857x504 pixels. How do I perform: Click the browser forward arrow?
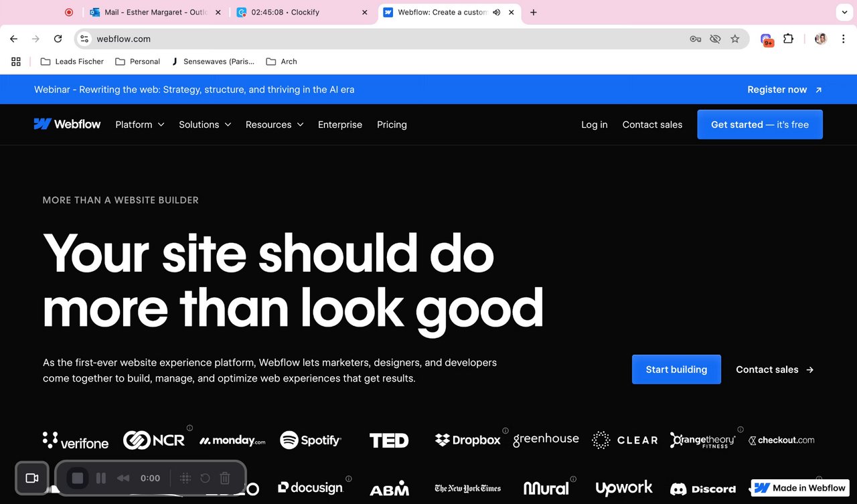pyautogui.click(x=35, y=39)
